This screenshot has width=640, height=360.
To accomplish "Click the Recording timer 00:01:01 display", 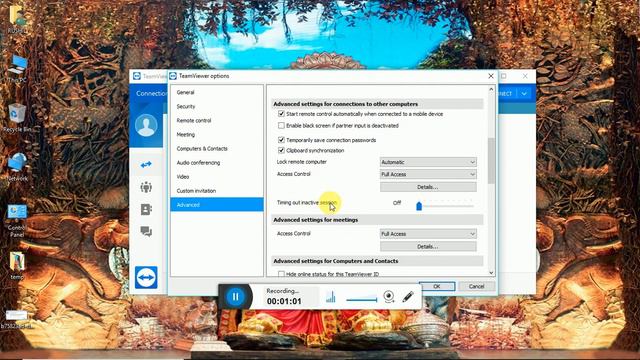I will tap(284, 301).
